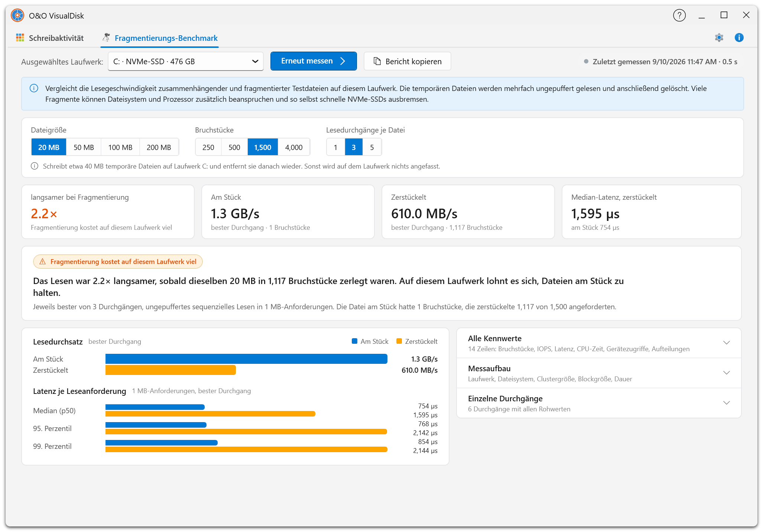Click the '1,595 µs' median latency value
Viewport: 763px width, 532px height.
pos(595,214)
